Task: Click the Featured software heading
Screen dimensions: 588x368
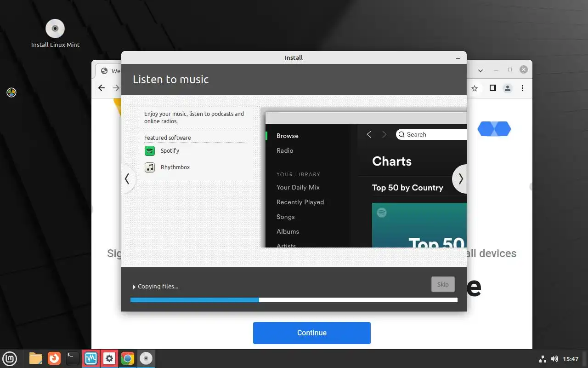Action: 167,138
